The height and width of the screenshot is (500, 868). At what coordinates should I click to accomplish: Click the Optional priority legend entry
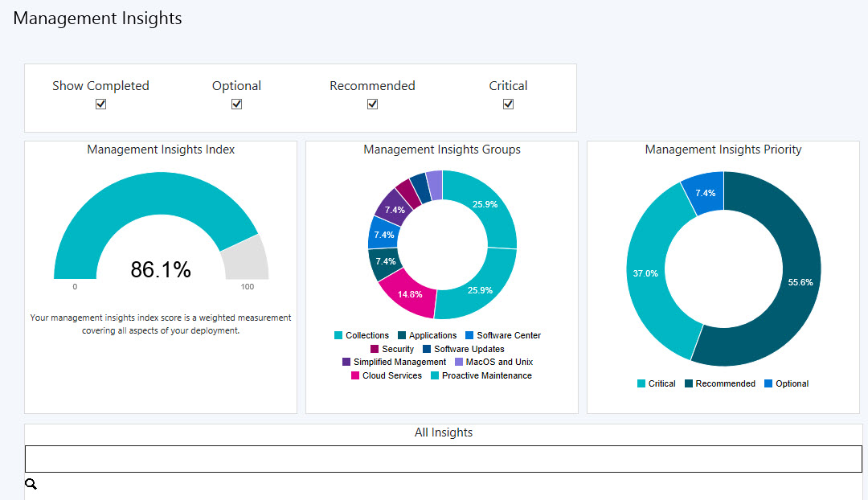(786, 383)
